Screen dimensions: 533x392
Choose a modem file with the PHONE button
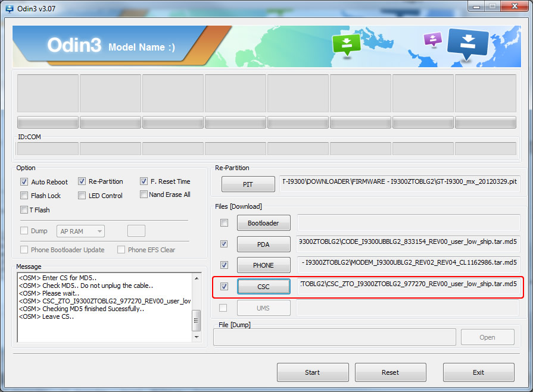pyautogui.click(x=263, y=265)
